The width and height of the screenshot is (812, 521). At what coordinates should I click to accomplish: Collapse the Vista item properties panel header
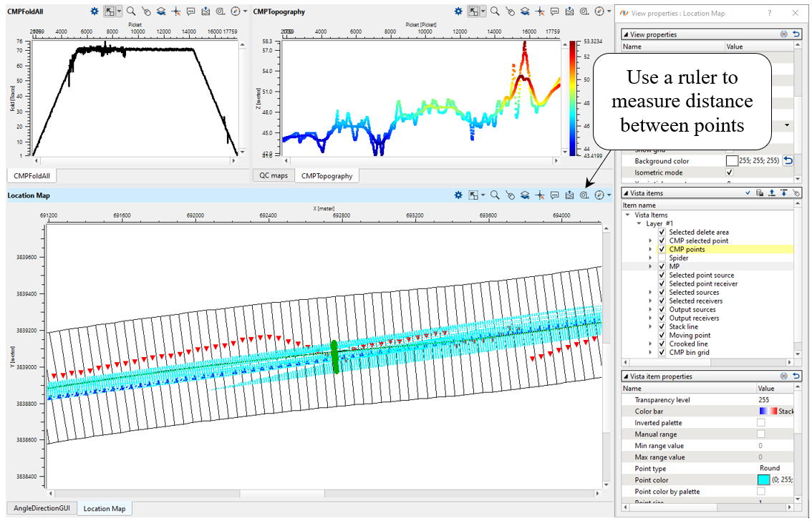tap(627, 376)
